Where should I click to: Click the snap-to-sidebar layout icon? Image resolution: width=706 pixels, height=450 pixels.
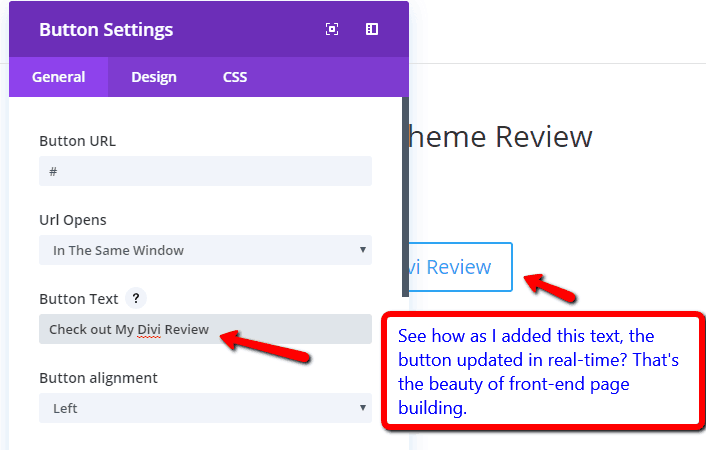point(372,29)
